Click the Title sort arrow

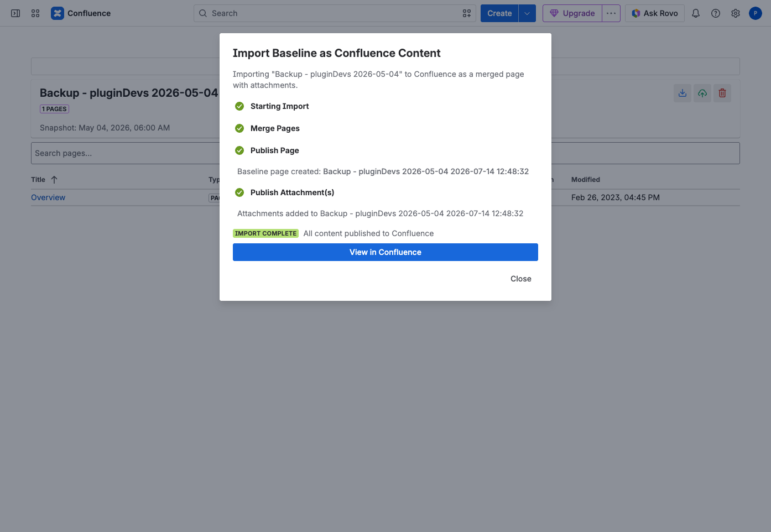pos(54,180)
